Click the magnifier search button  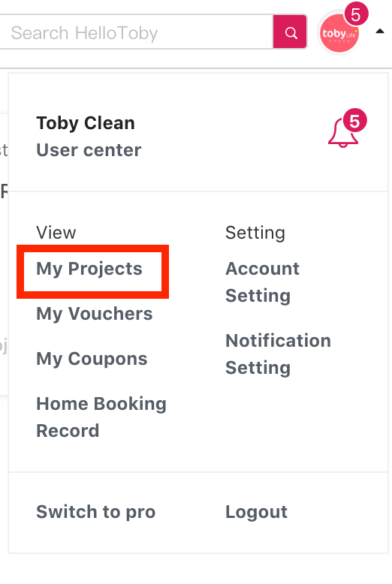[290, 32]
